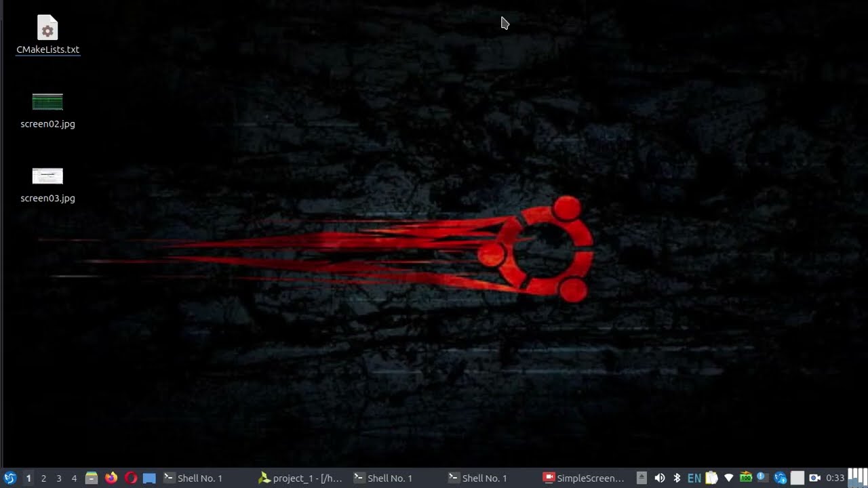Open the Bluetooth tray icon
Screen dimensions: 868x488
coord(677,478)
